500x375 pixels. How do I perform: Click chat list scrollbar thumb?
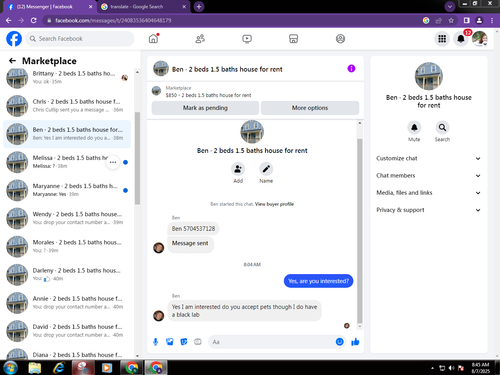point(137,158)
